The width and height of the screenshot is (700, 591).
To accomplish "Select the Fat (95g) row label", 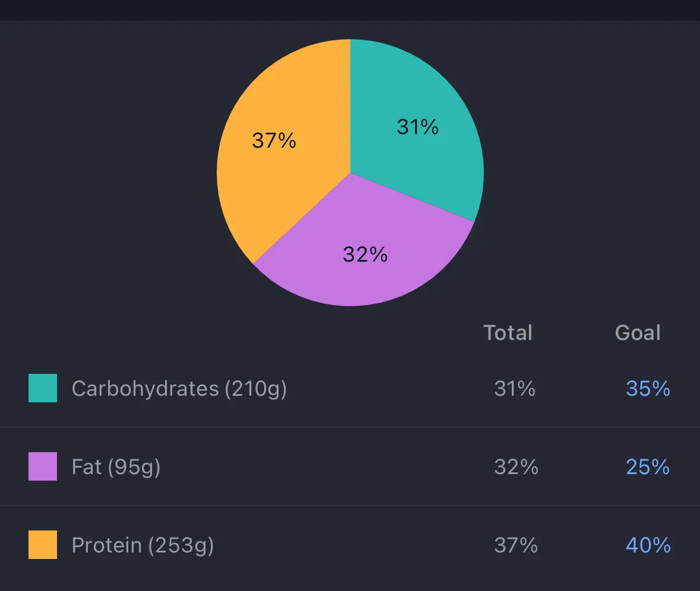I will [116, 467].
